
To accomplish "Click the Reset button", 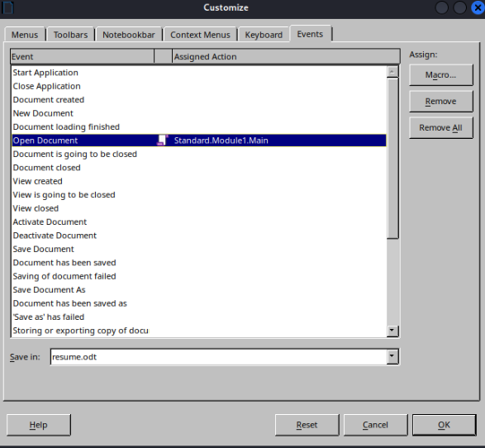I will [x=307, y=425].
